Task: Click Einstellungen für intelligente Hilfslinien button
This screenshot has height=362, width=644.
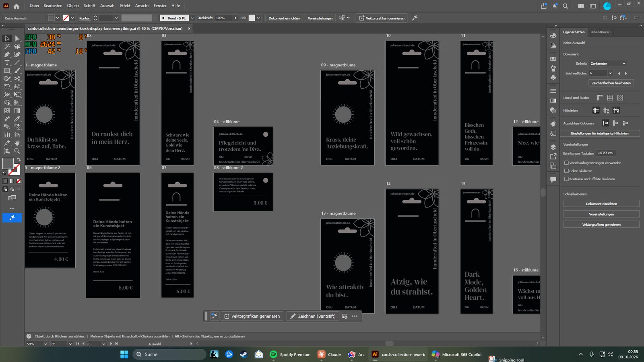Action: [x=600, y=133]
